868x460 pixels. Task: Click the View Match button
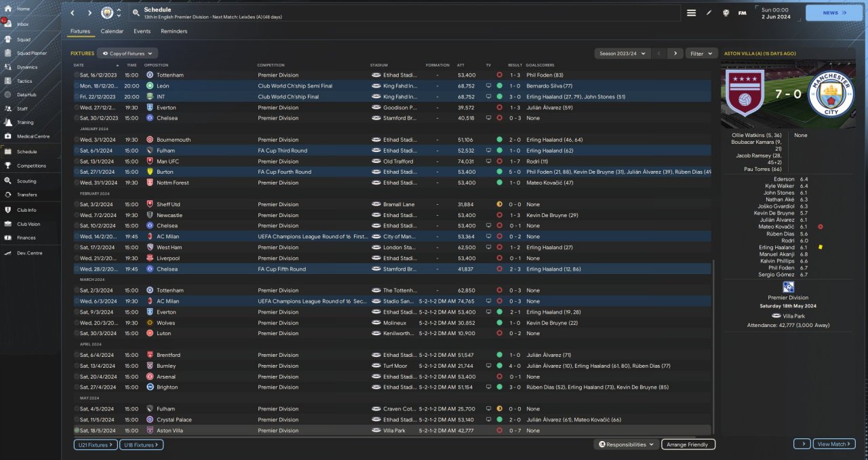[834, 444]
